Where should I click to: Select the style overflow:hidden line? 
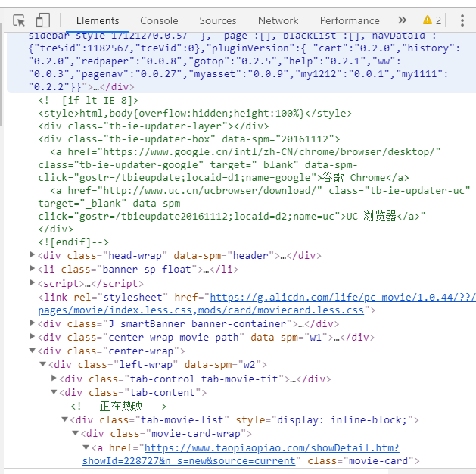195,114
